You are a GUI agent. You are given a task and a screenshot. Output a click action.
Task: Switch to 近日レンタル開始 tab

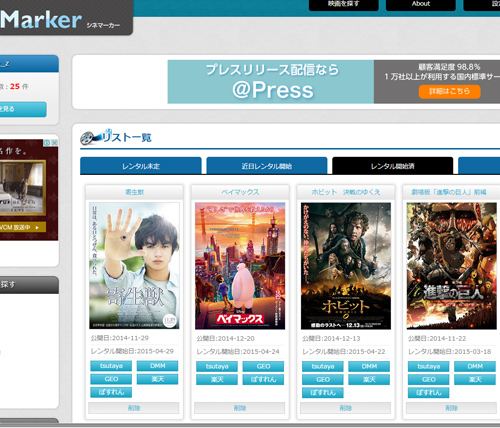tap(267, 166)
